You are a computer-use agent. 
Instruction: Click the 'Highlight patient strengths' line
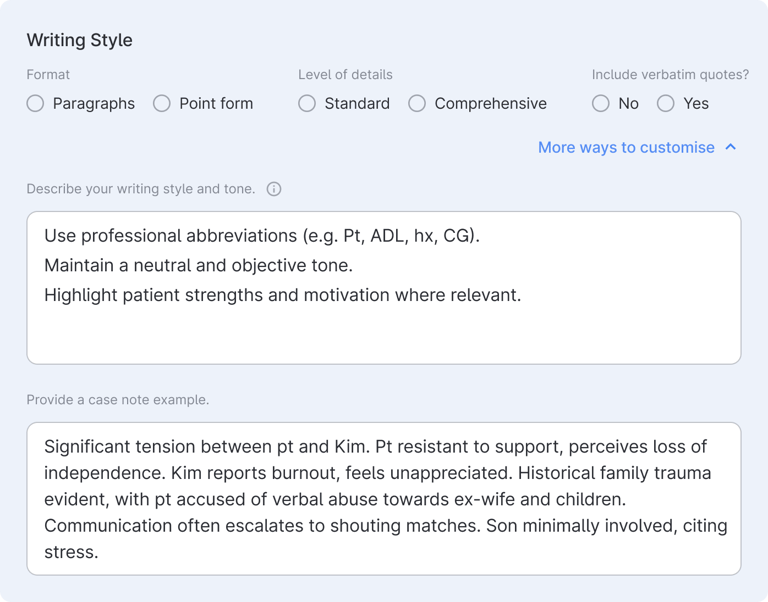(x=283, y=295)
